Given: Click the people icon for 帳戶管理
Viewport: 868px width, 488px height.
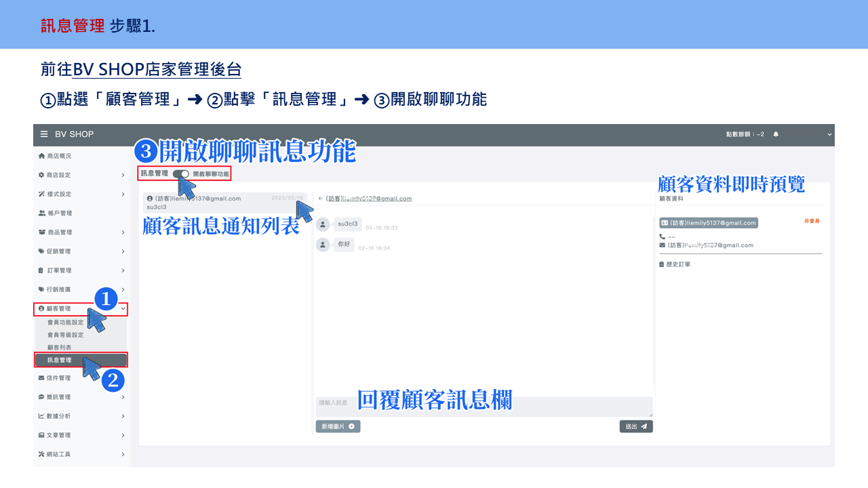Looking at the screenshot, I should pos(41,213).
